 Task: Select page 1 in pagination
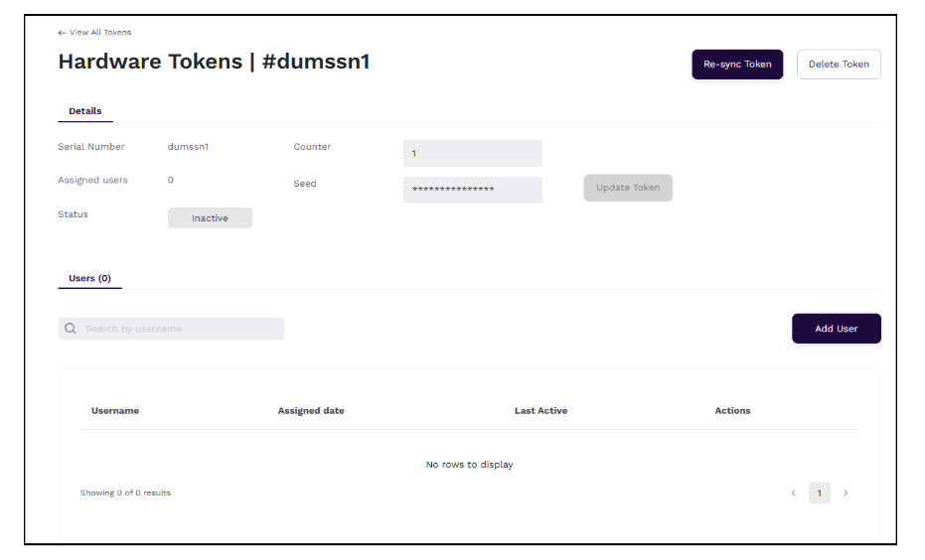(x=819, y=493)
